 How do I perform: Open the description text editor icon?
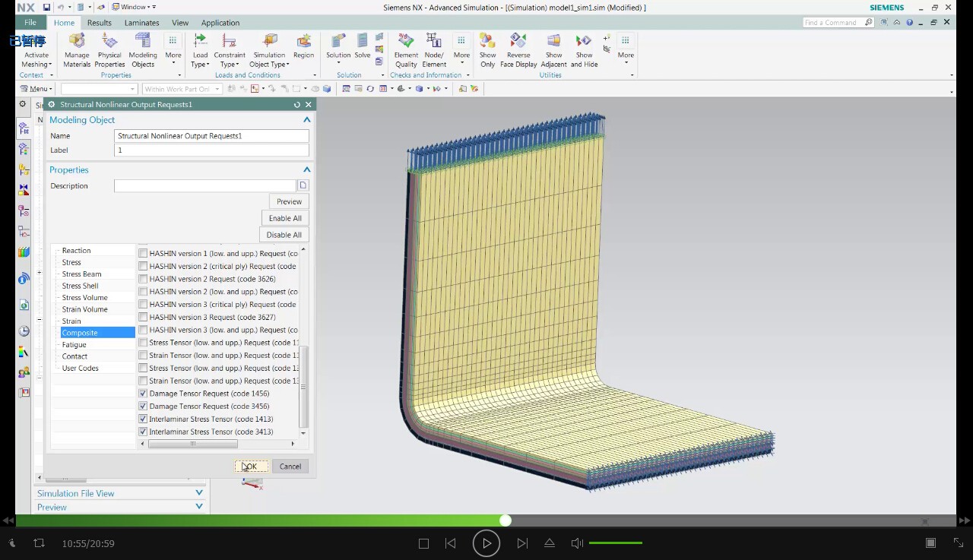point(303,185)
